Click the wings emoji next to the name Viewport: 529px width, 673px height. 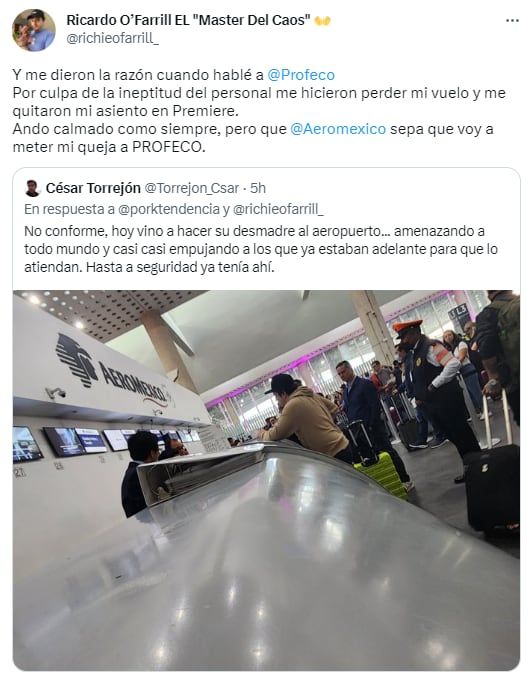coord(322,21)
